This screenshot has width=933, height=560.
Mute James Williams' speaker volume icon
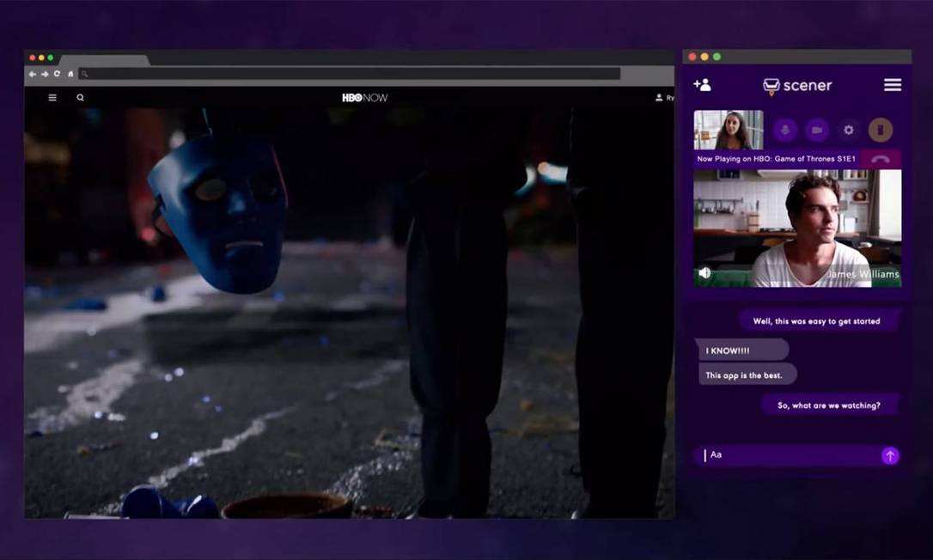[x=705, y=273]
